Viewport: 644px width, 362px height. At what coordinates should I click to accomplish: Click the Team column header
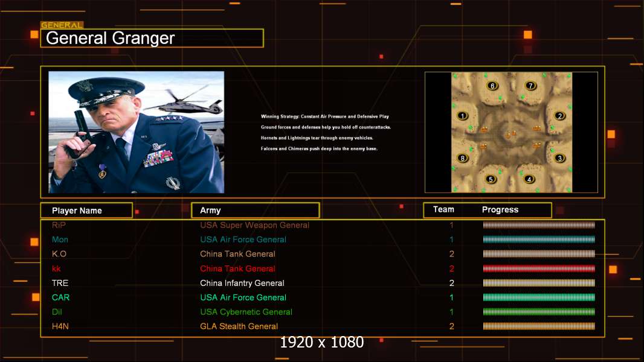pos(443,209)
